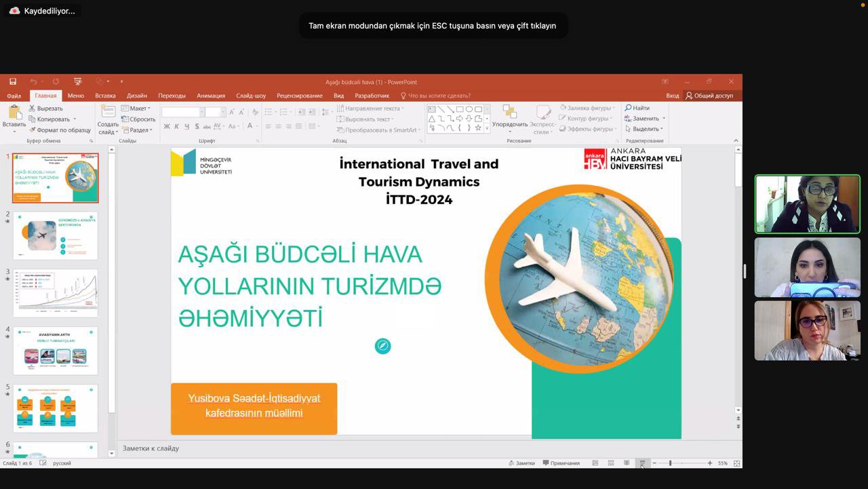This screenshot has height=489, width=868.
Task: Click the Найти (Find) magnifier button
Action: tap(637, 109)
